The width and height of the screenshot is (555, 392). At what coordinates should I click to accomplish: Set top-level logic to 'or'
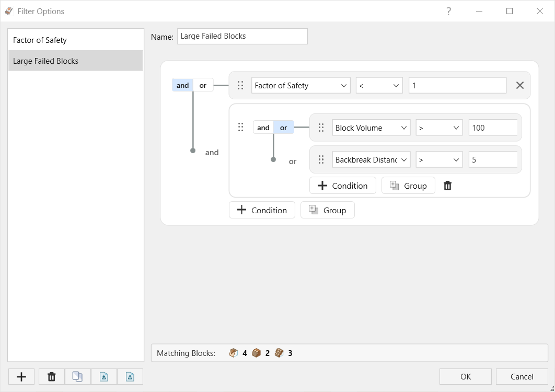(203, 85)
